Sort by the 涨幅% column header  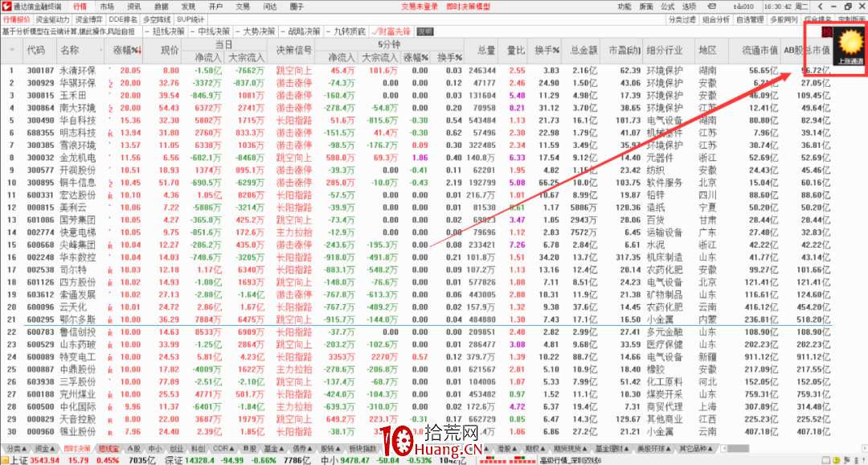pyautogui.click(x=128, y=51)
